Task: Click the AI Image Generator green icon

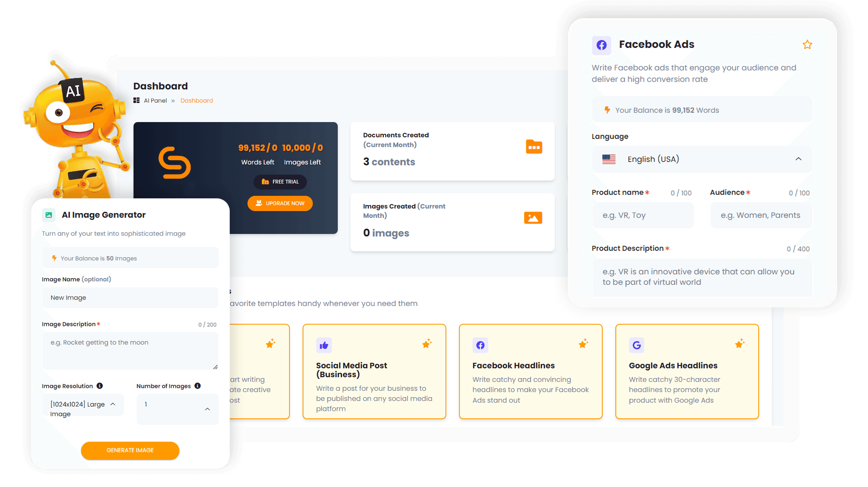Action: [49, 215]
